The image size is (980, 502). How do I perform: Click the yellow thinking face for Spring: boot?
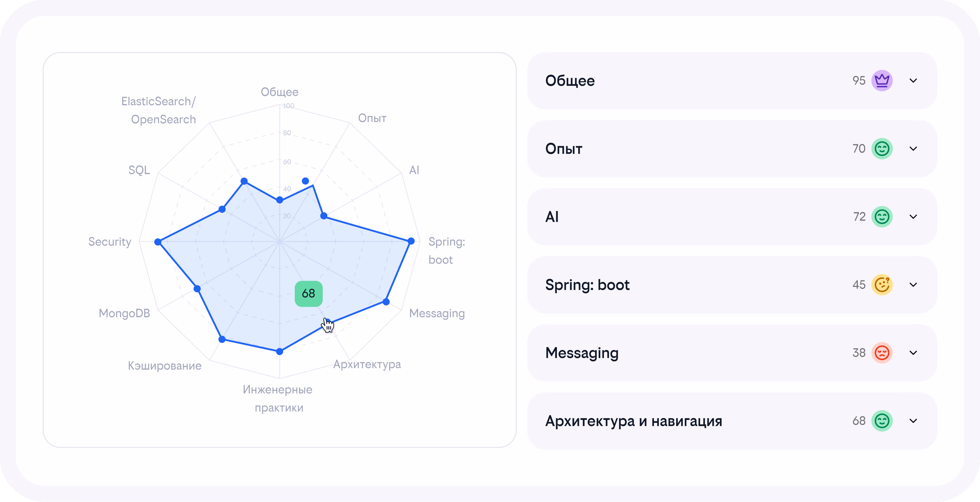(882, 285)
